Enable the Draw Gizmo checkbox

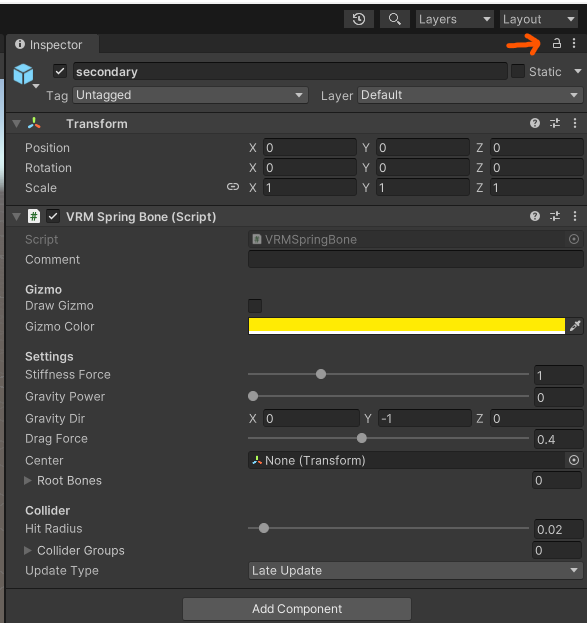[255, 306]
